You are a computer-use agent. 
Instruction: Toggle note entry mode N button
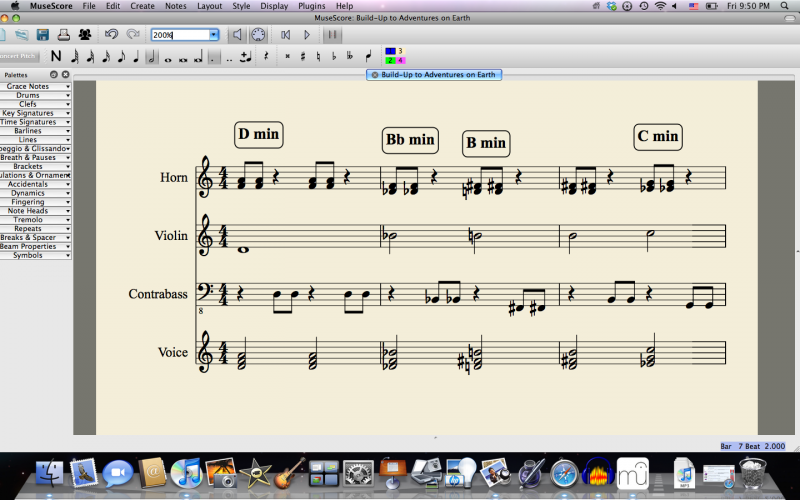pyautogui.click(x=56, y=56)
